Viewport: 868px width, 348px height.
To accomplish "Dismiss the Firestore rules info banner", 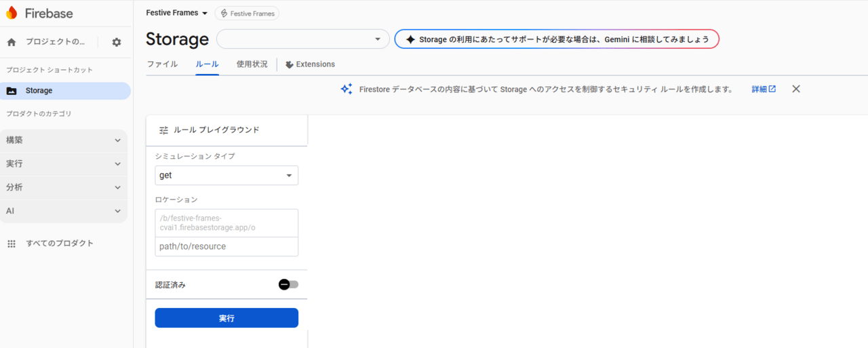I will (x=796, y=89).
